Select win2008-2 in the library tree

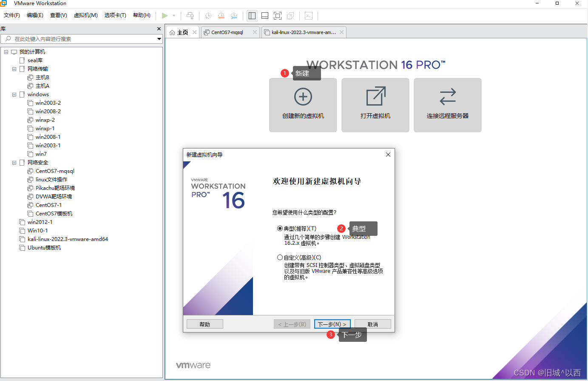click(48, 112)
